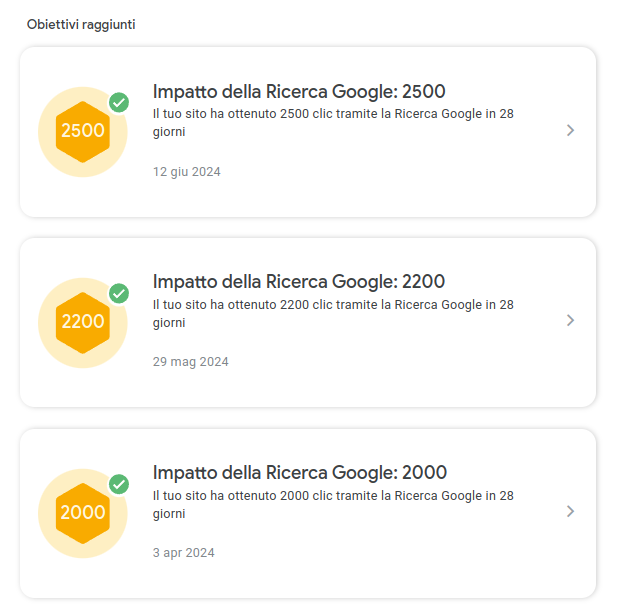Click description of 2000 clic achievement
The width and height of the screenshot is (620, 605).
(x=333, y=505)
